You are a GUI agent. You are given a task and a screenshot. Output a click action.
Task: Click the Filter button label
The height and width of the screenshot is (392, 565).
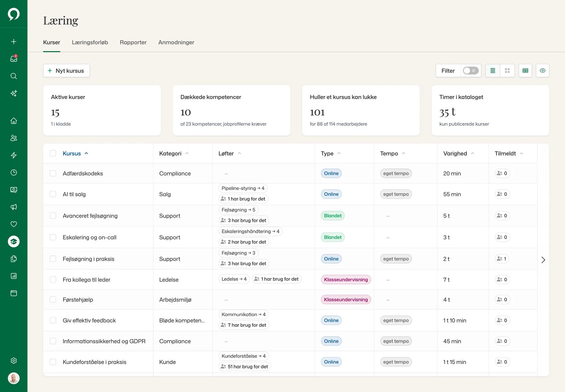[448, 71]
